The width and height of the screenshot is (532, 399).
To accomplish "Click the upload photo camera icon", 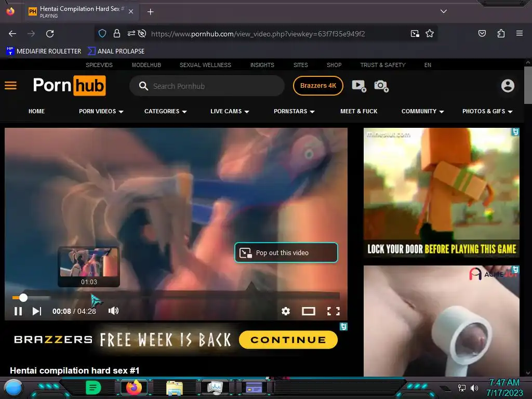I will coord(381,86).
